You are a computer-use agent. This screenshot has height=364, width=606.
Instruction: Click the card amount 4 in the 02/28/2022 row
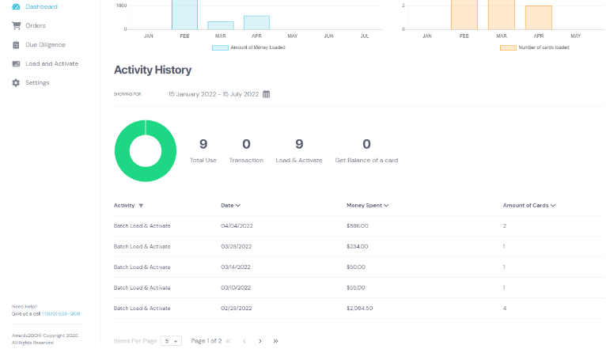click(x=505, y=309)
